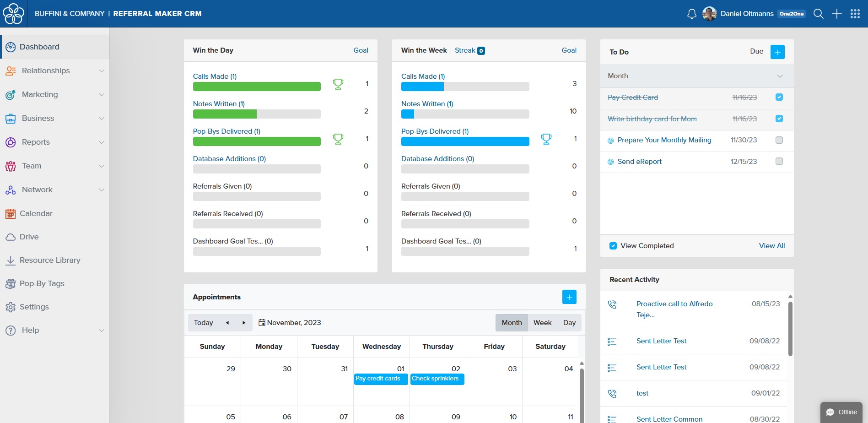Click the Pop-By Tags gift icon
The height and width of the screenshot is (423, 868).
(x=11, y=283)
